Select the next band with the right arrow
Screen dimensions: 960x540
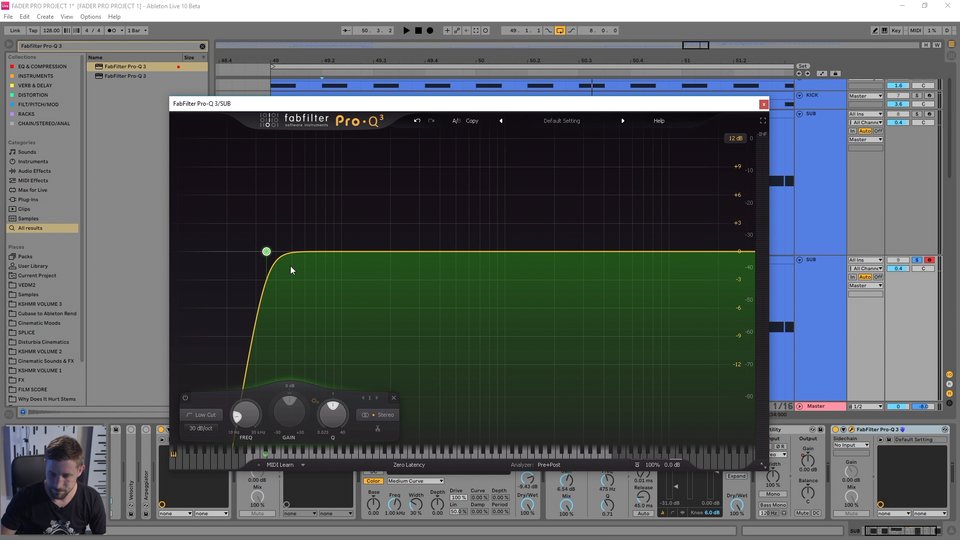coord(377,397)
